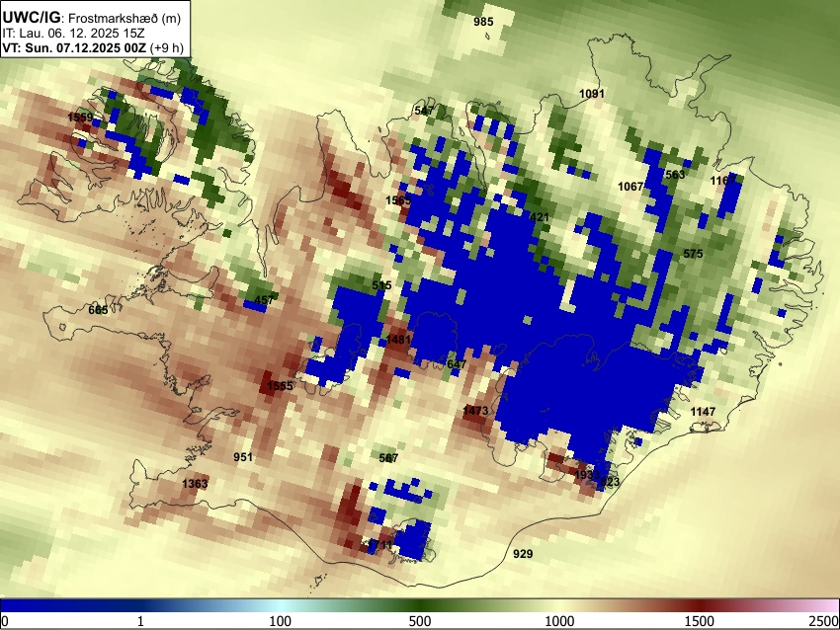Select the 1091 freezing-level label
840x630 pixels.
point(592,94)
